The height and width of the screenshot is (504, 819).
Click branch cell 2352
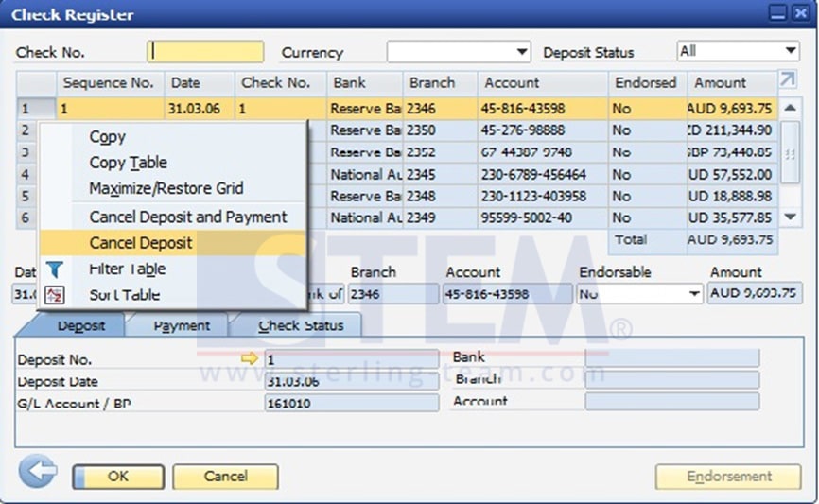click(x=441, y=152)
